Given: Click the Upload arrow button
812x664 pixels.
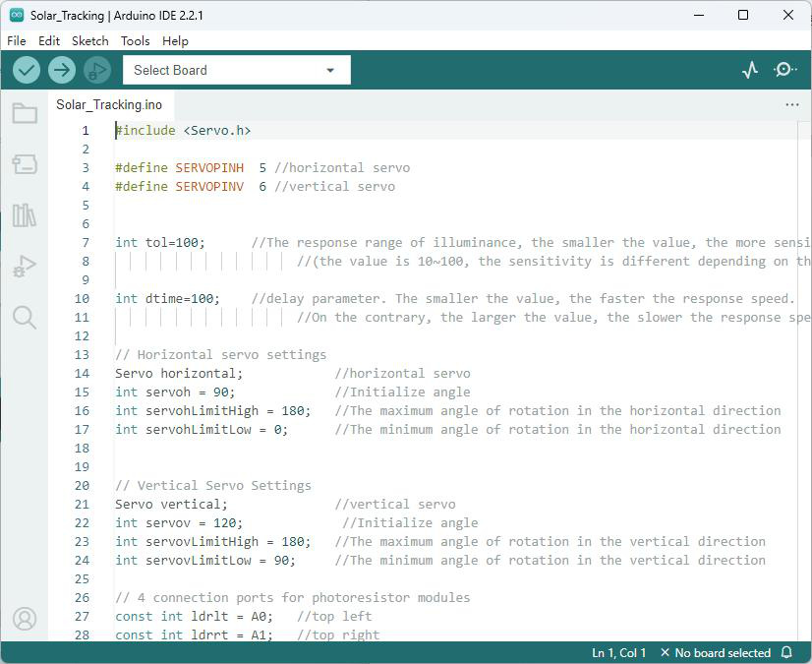Looking at the screenshot, I should tap(62, 70).
